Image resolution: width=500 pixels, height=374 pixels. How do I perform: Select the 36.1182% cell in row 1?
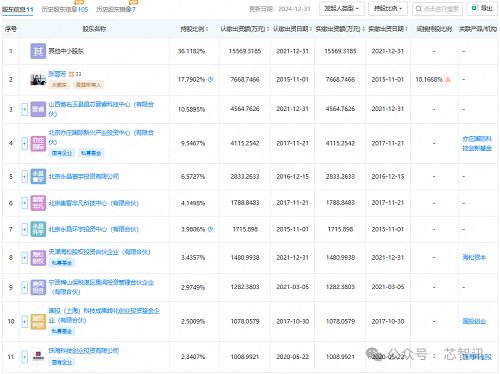pos(191,51)
